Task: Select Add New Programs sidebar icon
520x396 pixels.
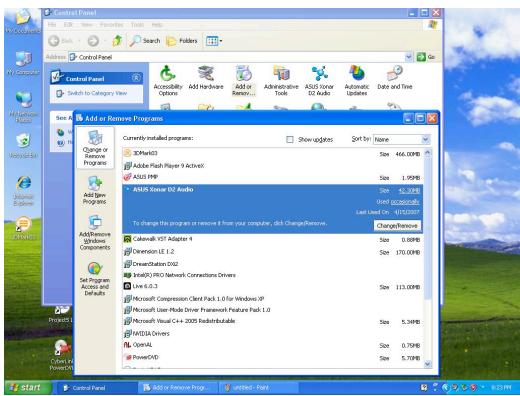Action: coord(95,190)
